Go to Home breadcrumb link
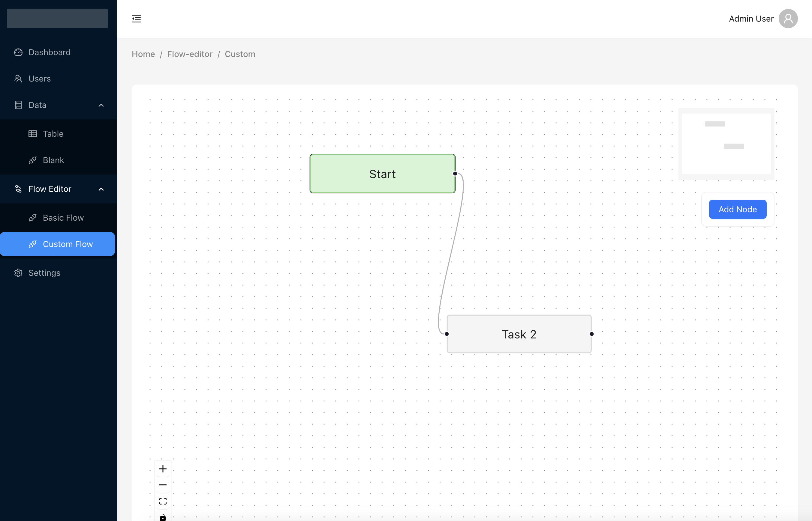 click(143, 54)
